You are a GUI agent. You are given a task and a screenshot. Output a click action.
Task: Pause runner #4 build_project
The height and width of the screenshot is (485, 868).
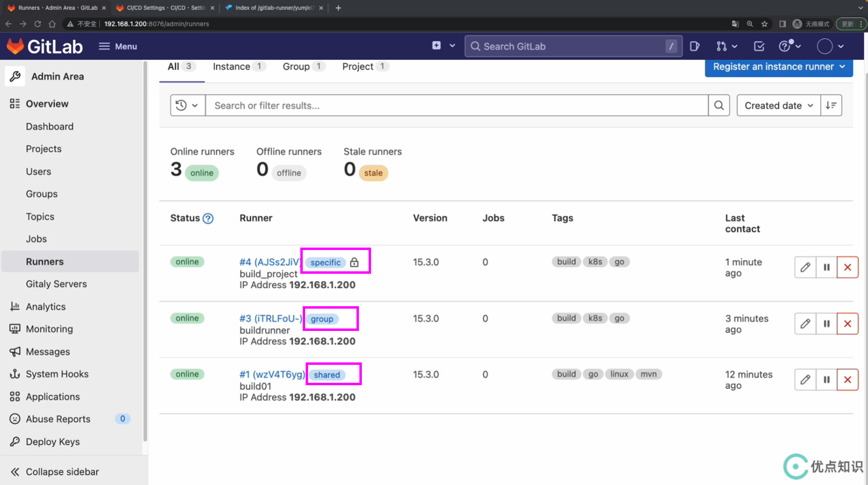tap(826, 267)
